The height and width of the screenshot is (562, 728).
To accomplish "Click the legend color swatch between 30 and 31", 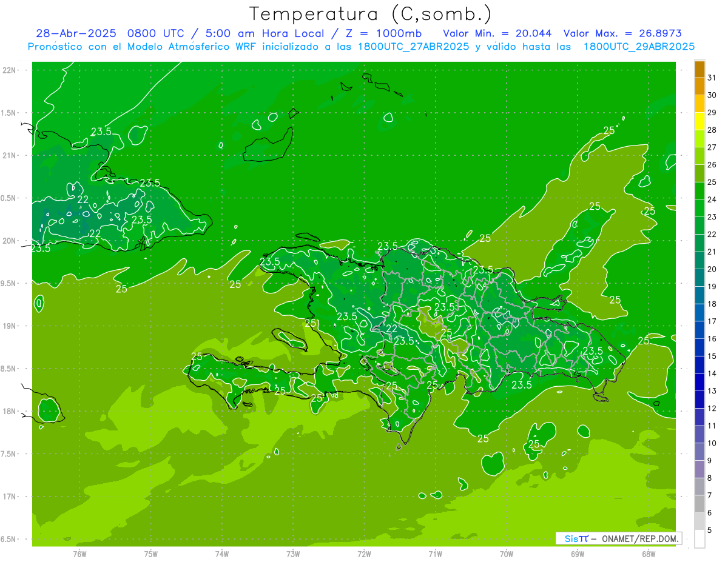I will [699, 86].
